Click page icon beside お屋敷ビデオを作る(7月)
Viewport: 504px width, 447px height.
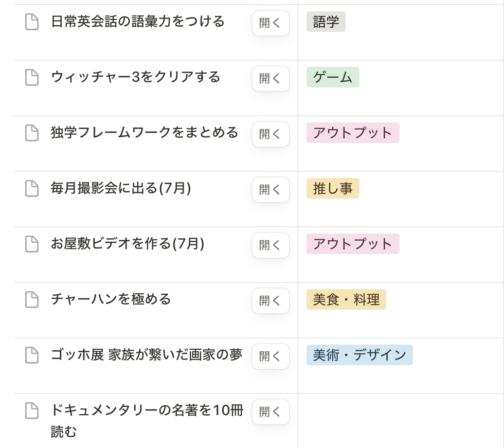(x=32, y=244)
